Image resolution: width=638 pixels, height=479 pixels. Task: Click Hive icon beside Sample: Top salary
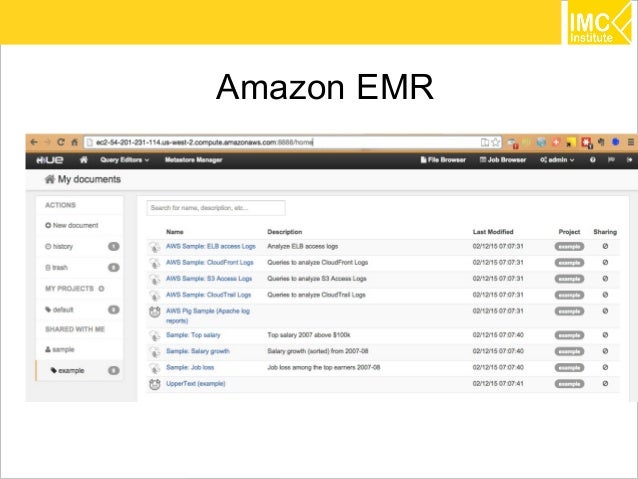point(154,336)
